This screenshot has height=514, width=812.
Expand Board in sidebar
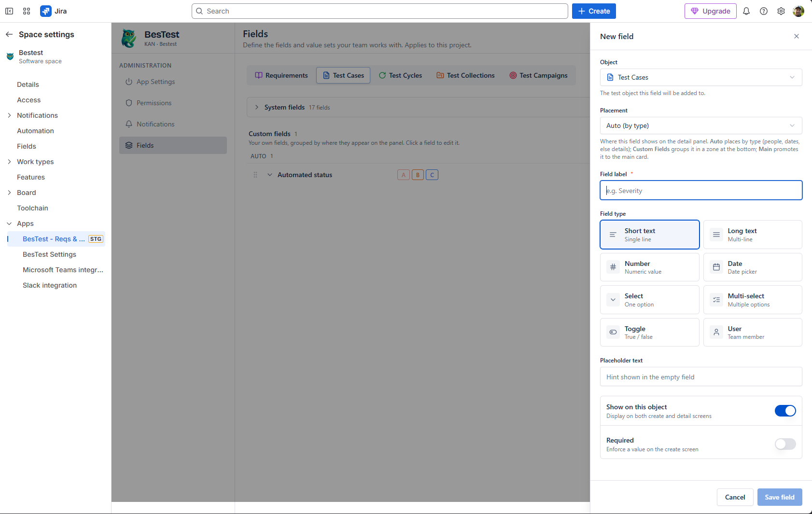9,193
